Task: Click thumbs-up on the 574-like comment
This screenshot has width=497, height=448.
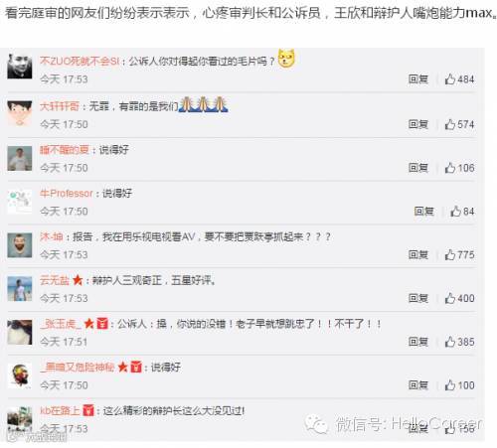Action: coord(449,124)
